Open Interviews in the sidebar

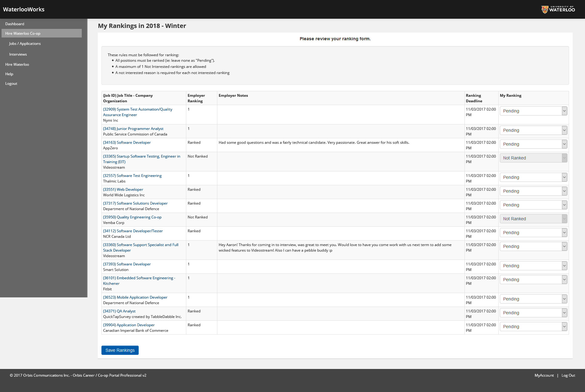click(18, 54)
